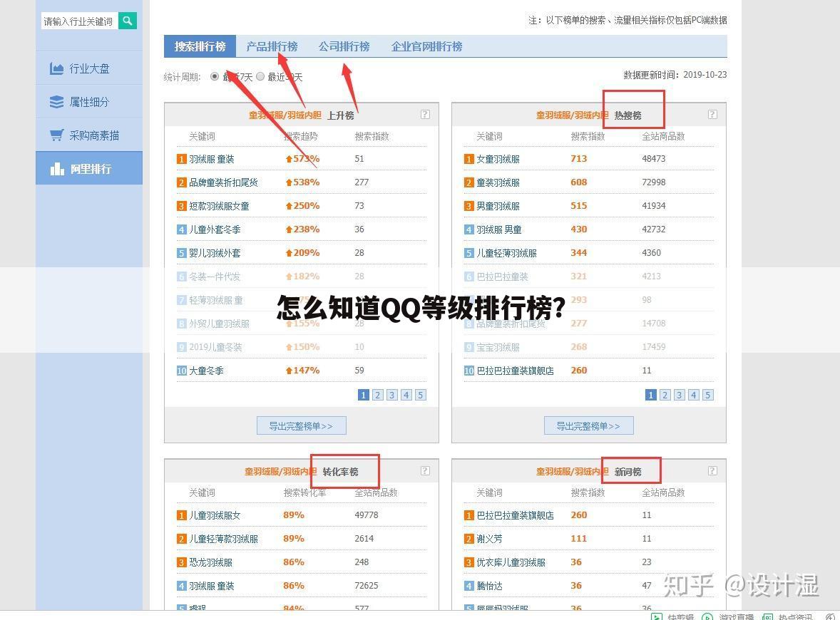The width and height of the screenshot is (840, 620).
Task: Click keyword 优衣库儿童羽绒服
Action: tap(511, 563)
